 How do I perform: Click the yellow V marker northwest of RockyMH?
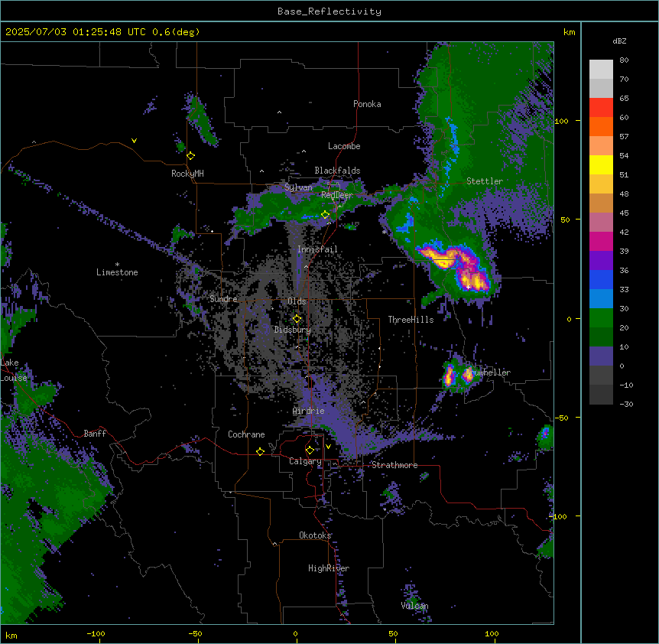coord(134,141)
